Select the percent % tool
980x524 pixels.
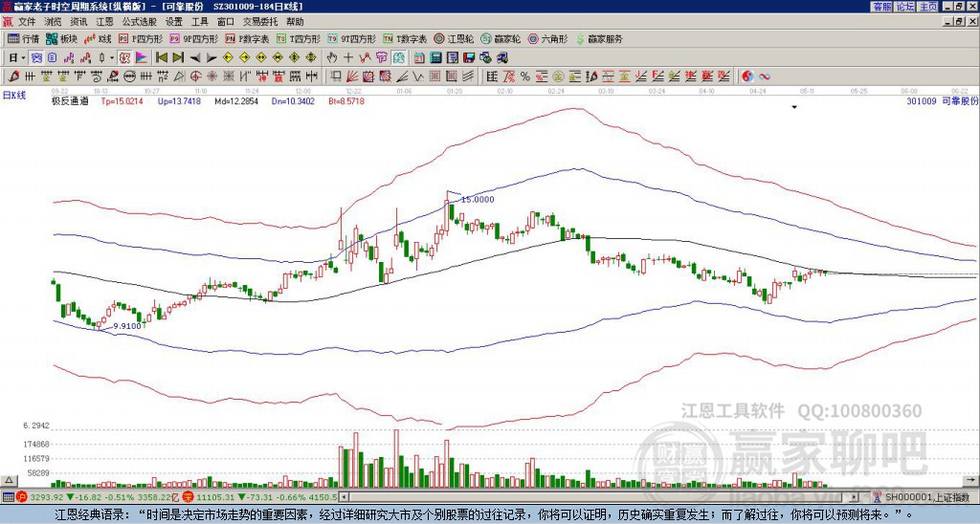tap(525, 76)
